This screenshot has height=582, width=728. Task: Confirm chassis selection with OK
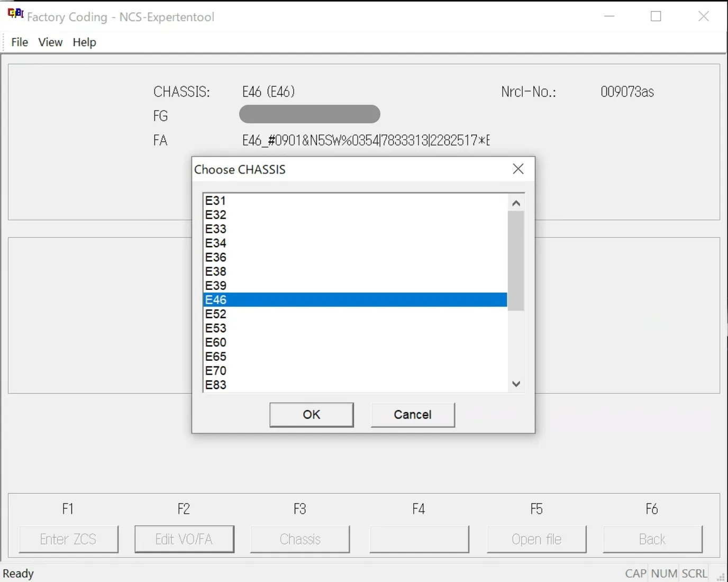click(312, 415)
